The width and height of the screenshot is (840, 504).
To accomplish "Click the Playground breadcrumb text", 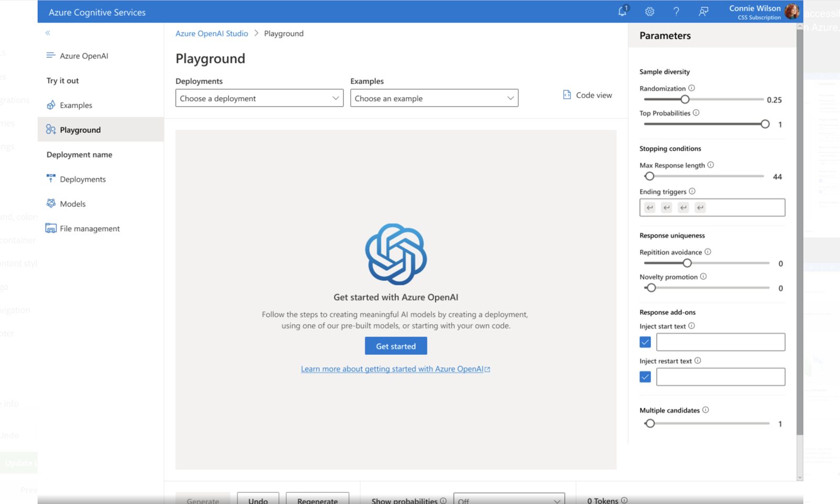I will [x=283, y=34].
